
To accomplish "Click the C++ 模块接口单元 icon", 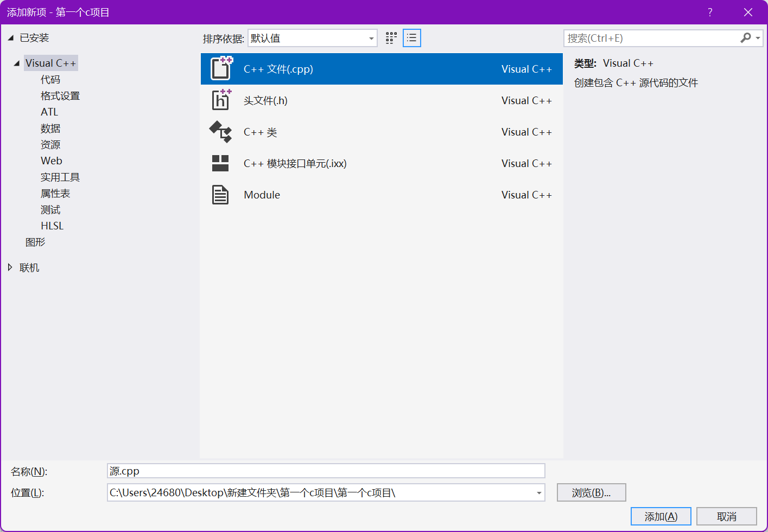I will point(220,163).
